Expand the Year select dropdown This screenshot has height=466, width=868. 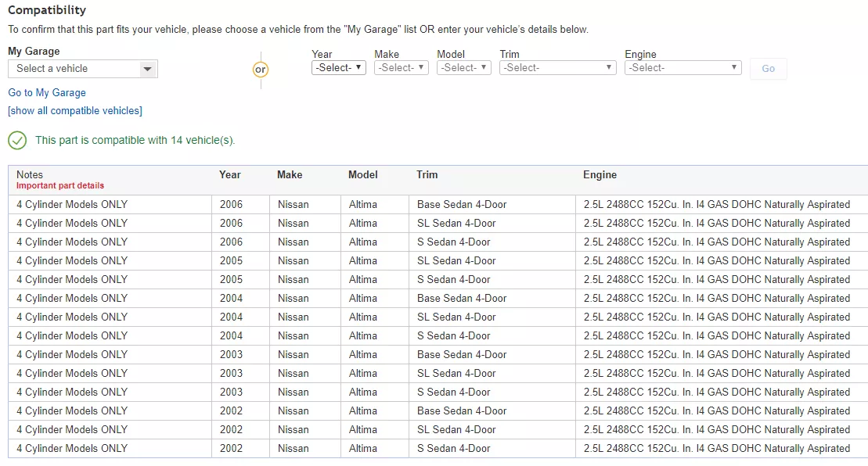tap(338, 68)
